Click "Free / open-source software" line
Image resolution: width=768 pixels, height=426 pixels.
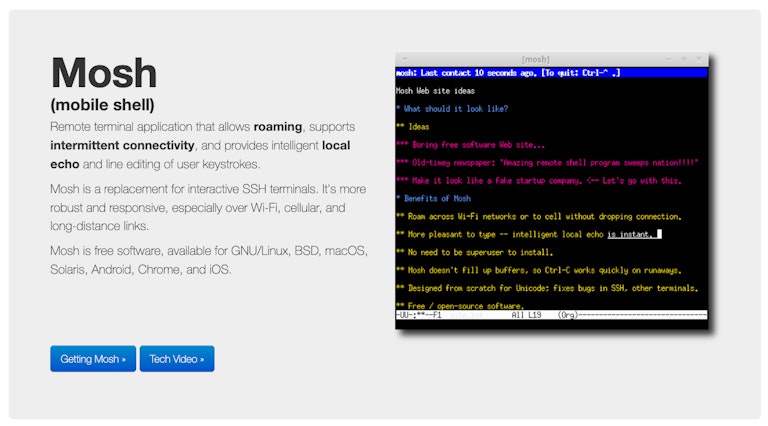460,306
